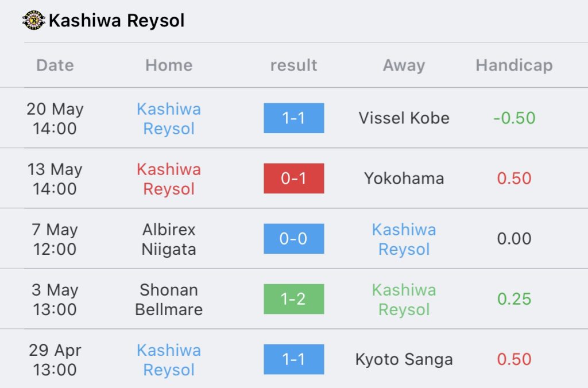Click the Yokohama team name
The height and width of the screenshot is (388, 588).
(x=404, y=179)
